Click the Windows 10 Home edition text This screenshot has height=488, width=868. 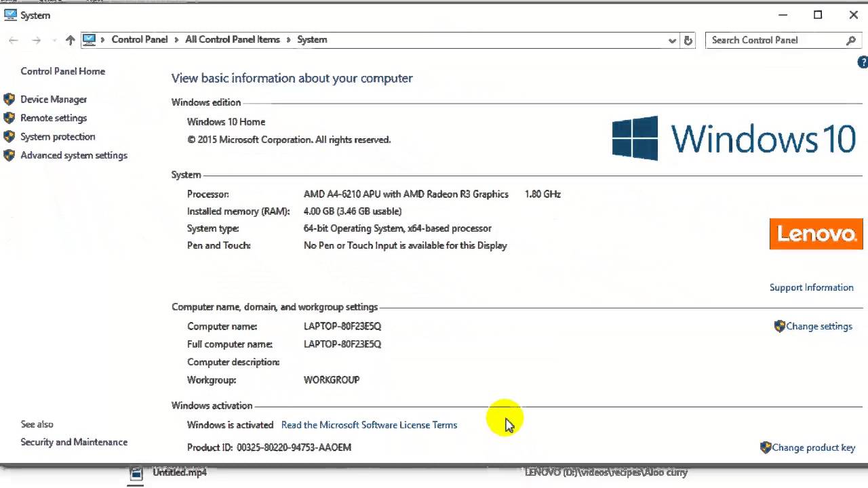coord(226,122)
